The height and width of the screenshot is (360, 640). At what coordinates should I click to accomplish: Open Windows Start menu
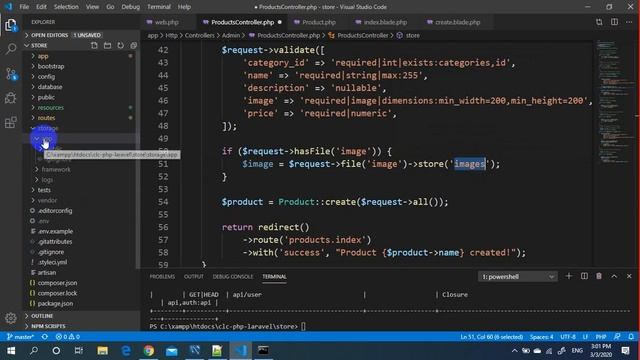[11, 351]
